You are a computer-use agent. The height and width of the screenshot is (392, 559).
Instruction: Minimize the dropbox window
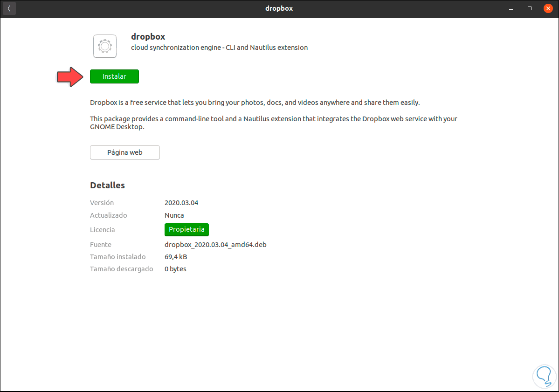pos(511,8)
